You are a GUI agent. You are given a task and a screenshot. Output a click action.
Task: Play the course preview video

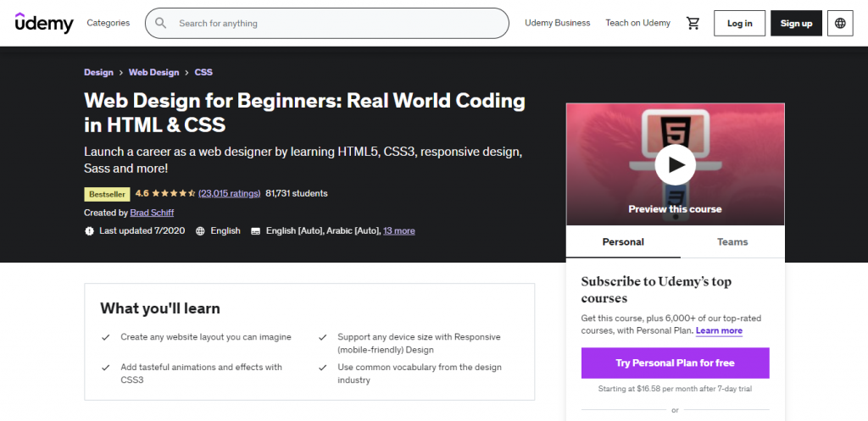click(x=675, y=164)
